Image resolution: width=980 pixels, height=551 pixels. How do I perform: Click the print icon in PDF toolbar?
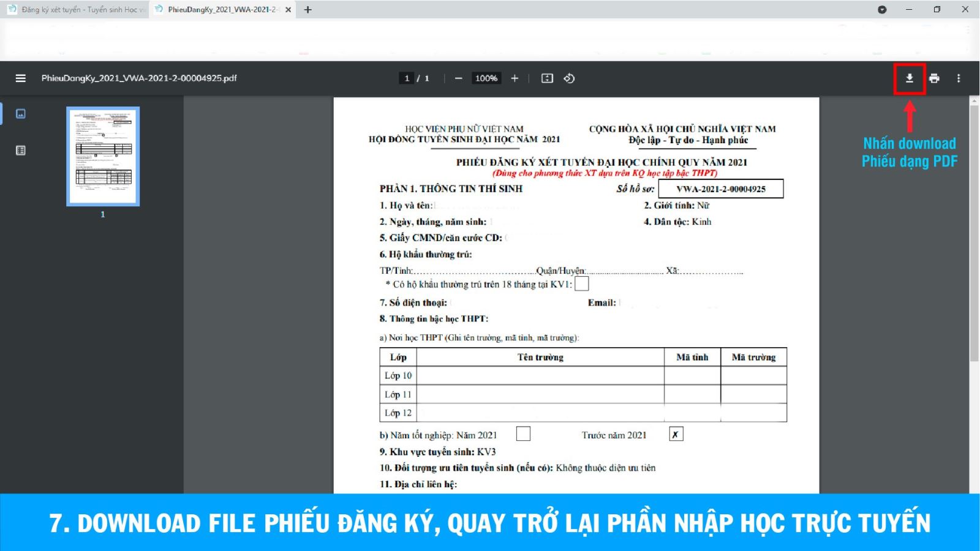pyautogui.click(x=934, y=78)
